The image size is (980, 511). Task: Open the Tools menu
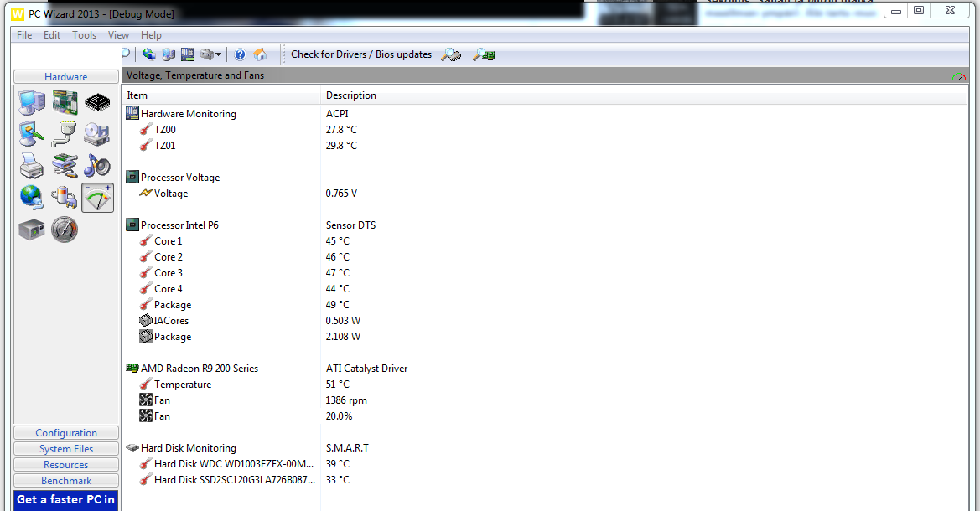click(85, 35)
